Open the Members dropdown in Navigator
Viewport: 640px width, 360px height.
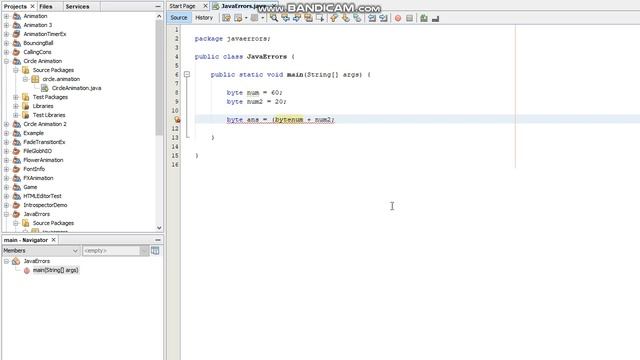[x=40, y=251]
